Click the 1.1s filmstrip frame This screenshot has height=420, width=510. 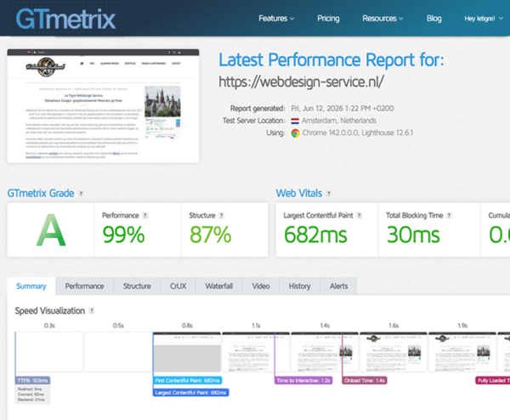tap(256, 352)
